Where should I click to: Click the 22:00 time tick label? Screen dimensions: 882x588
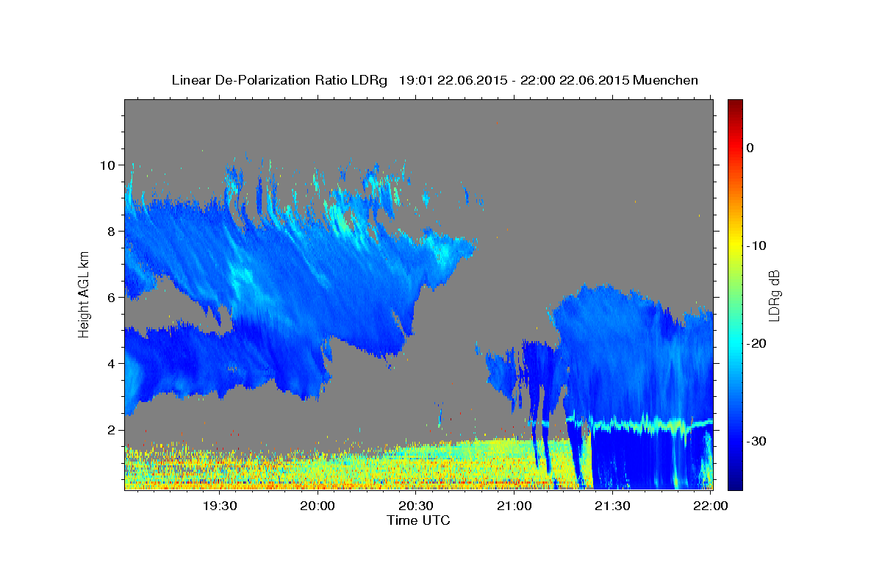[710, 506]
